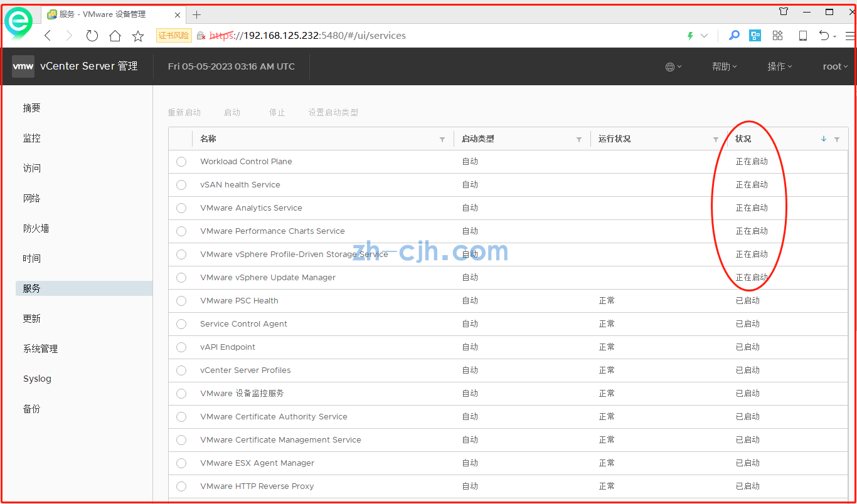This screenshot has height=504, width=857.
Task: Select VMware vSphere Update Manager radio
Action: [181, 278]
